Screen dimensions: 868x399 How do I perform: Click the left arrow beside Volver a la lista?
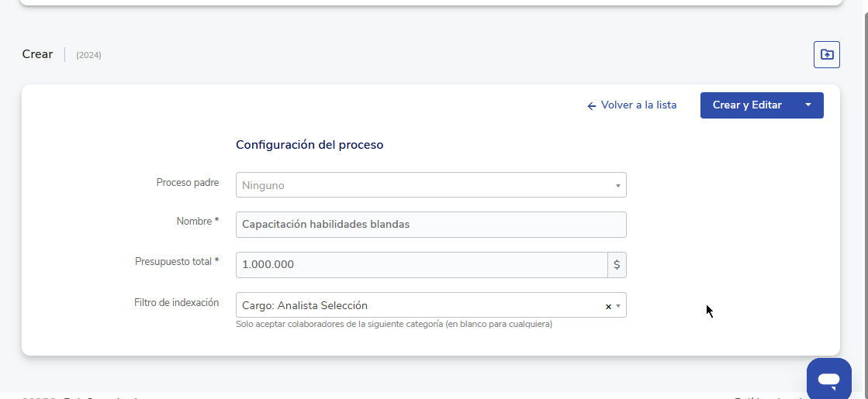[x=592, y=105]
